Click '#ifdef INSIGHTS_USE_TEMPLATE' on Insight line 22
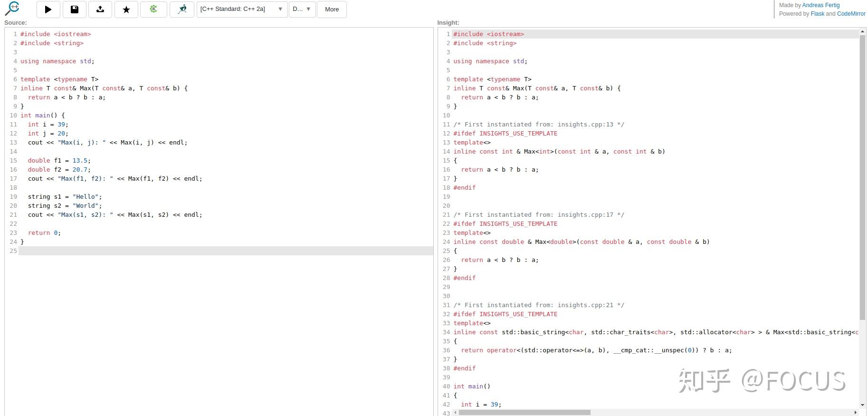Screen dimensions: 868x416 pyautogui.click(x=506, y=224)
